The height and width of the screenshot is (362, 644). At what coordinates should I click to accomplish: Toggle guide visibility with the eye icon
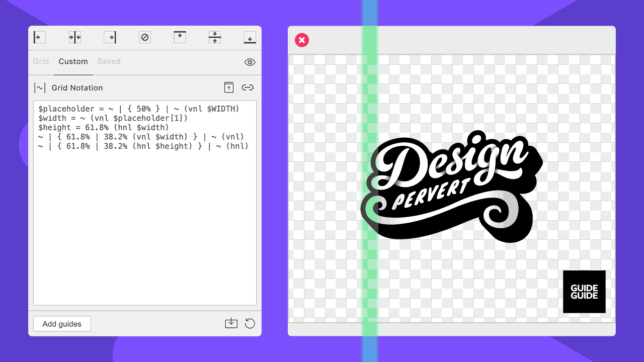pos(250,62)
